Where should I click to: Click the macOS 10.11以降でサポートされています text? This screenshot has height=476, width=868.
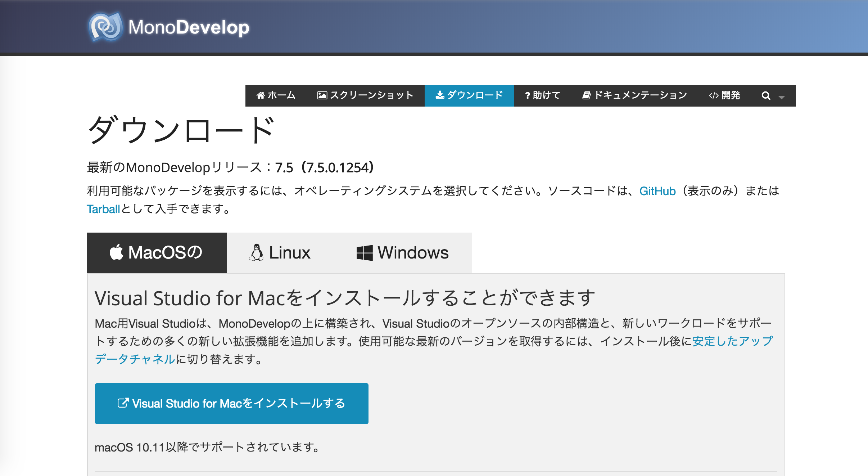tap(208, 448)
